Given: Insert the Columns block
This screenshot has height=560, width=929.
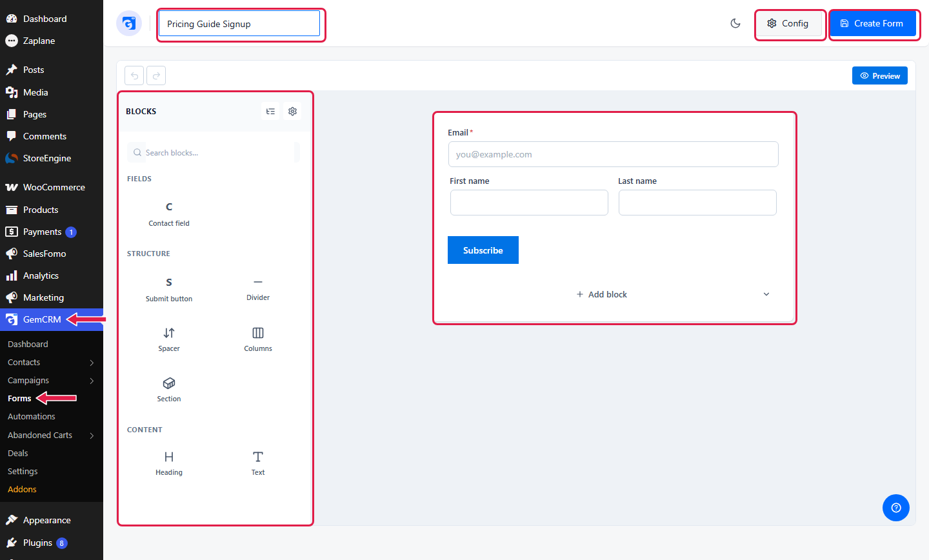Looking at the screenshot, I should 258,339.
